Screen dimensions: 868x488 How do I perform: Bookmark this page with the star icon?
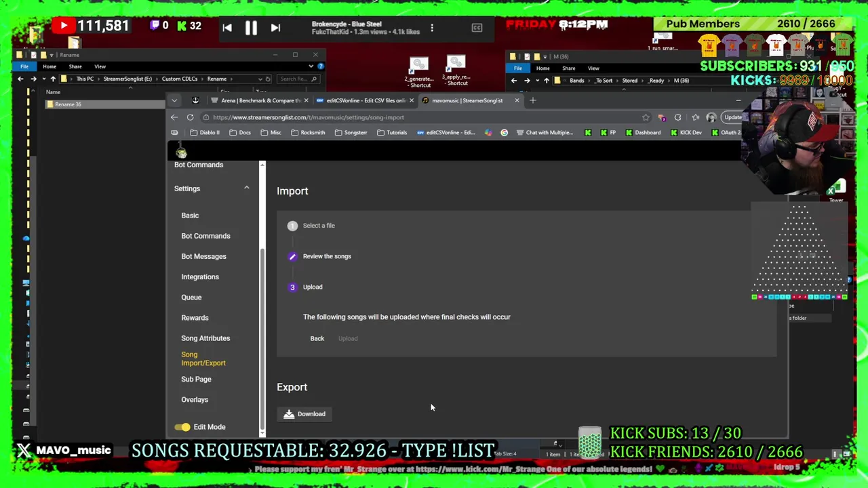[x=646, y=117]
